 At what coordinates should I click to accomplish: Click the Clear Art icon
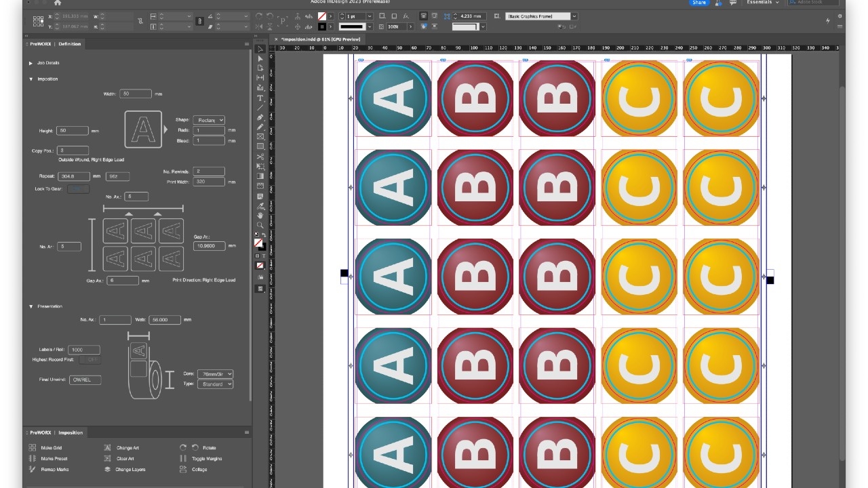tap(108, 459)
